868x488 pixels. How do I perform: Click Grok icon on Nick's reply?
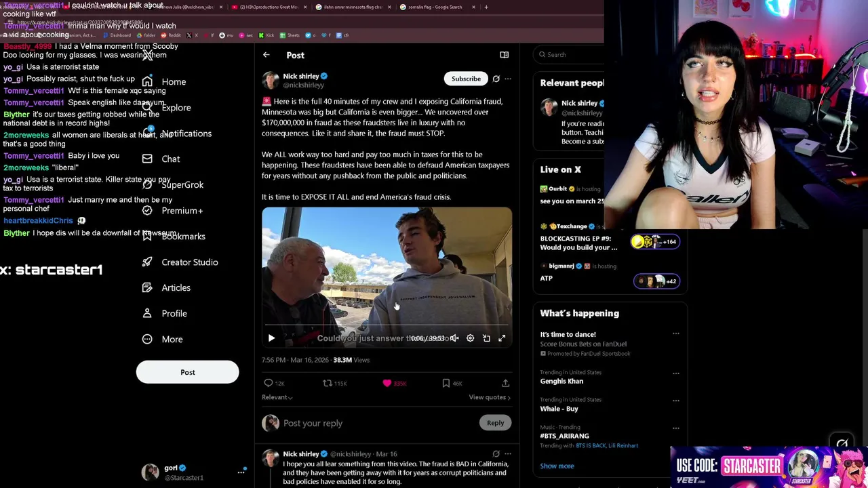click(x=496, y=454)
